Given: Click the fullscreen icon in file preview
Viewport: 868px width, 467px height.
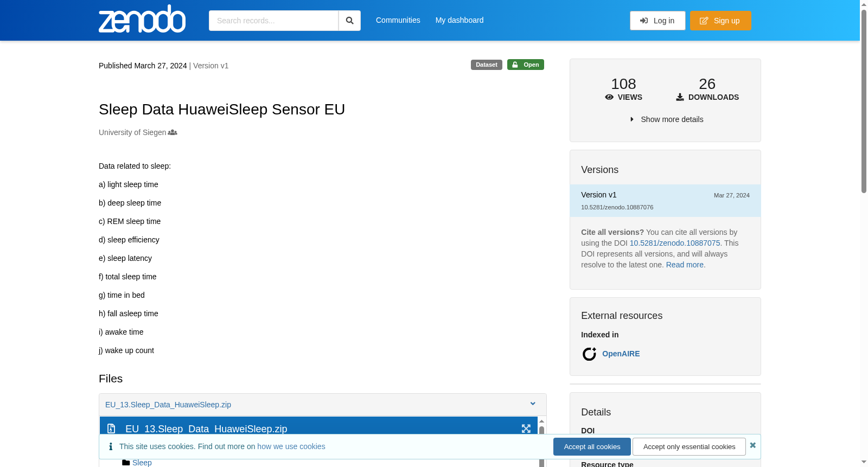Looking at the screenshot, I should 526,428.
